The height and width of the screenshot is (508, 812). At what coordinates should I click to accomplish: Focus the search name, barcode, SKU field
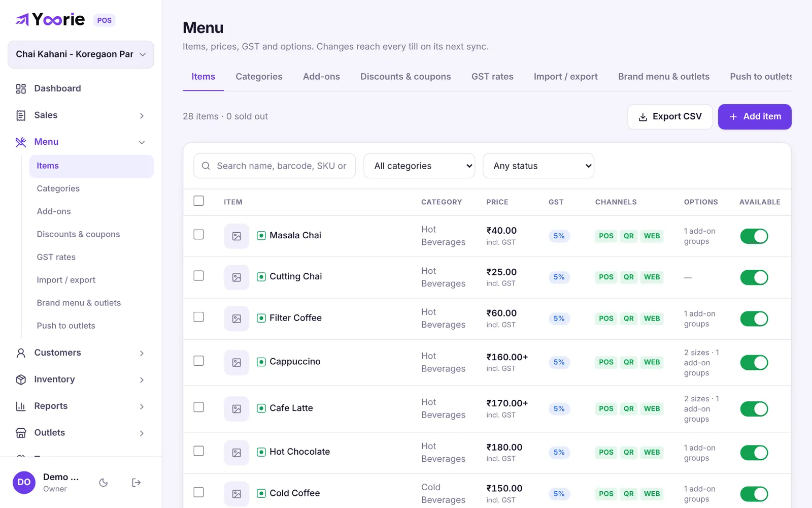coord(275,166)
